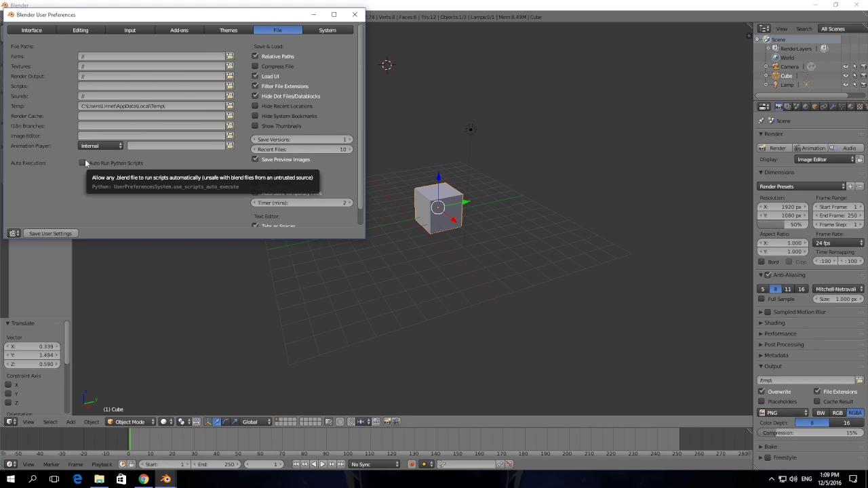Screen dimensions: 868x488
Task: Open the Object Mode selector dropdown
Action: tap(130, 422)
